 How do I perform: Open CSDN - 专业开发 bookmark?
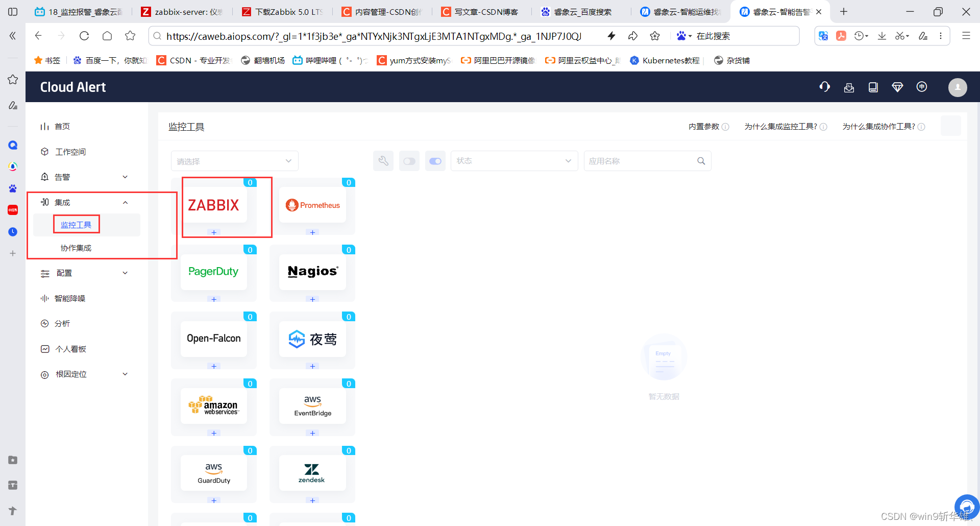(x=194, y=60)
